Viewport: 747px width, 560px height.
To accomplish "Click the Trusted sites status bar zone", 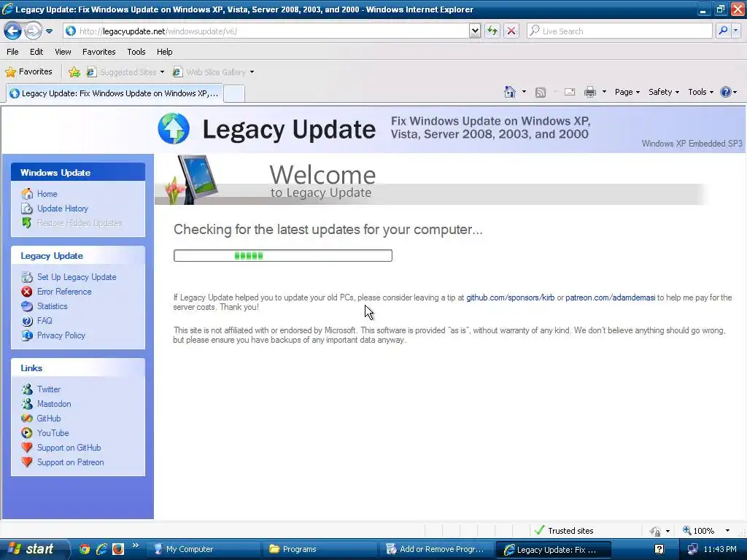I will (564, 531).
